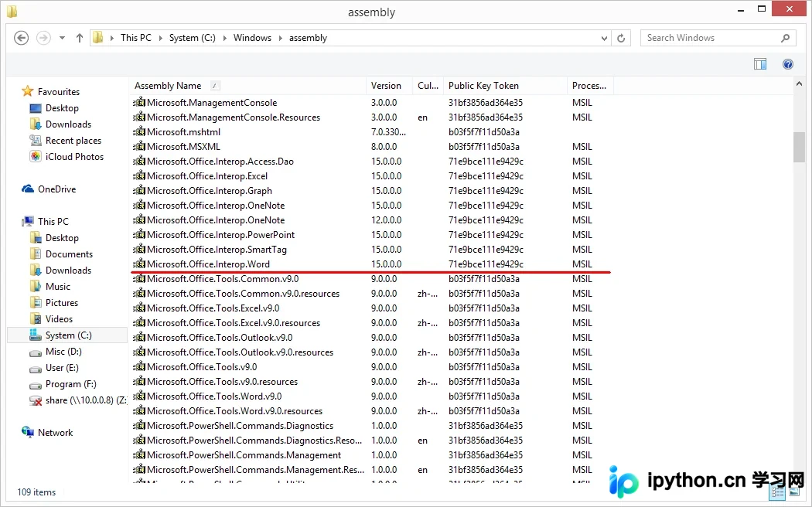Open OneDrive in navigation pane
The image size is (812, 507).
click(x=56, y=189)
